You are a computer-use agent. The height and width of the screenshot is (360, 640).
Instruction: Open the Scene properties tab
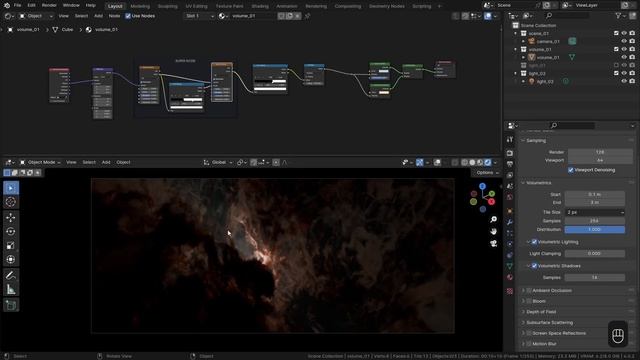tap(510, 186)
